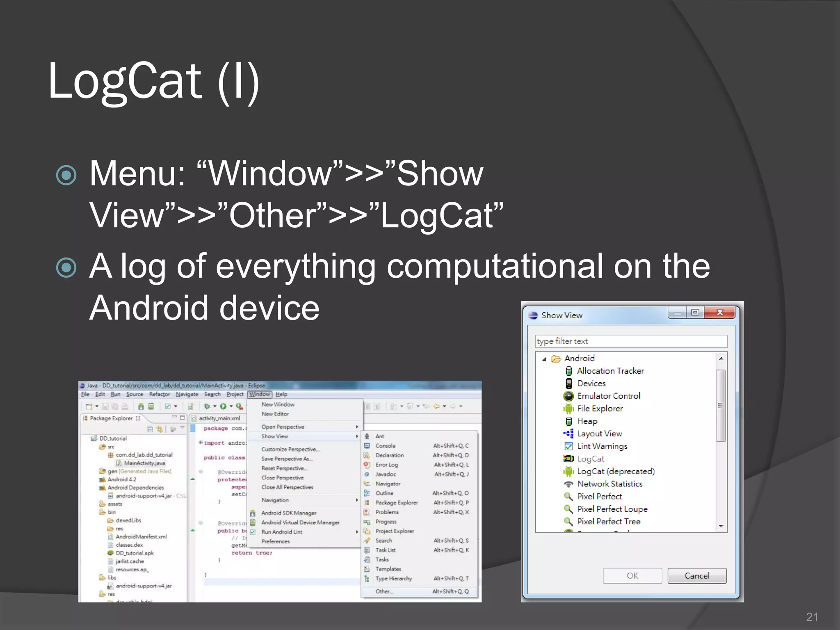Viewport: 840px width, 630px height.
Task: Click the Run Android Lint checkbox icon
Action: 253,532
